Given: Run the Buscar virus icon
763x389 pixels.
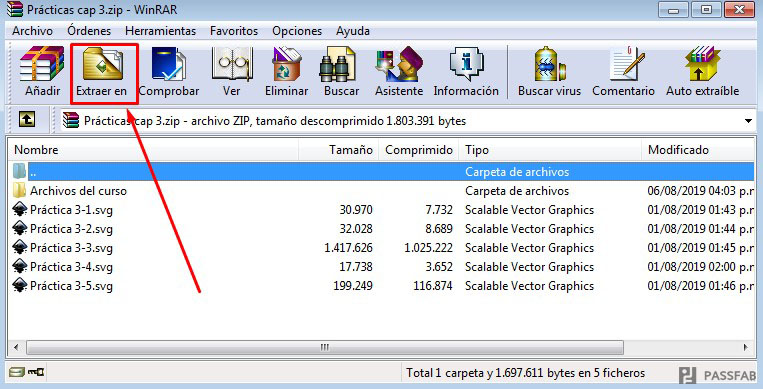Looking at the screenshot, I should pos(549,64).
